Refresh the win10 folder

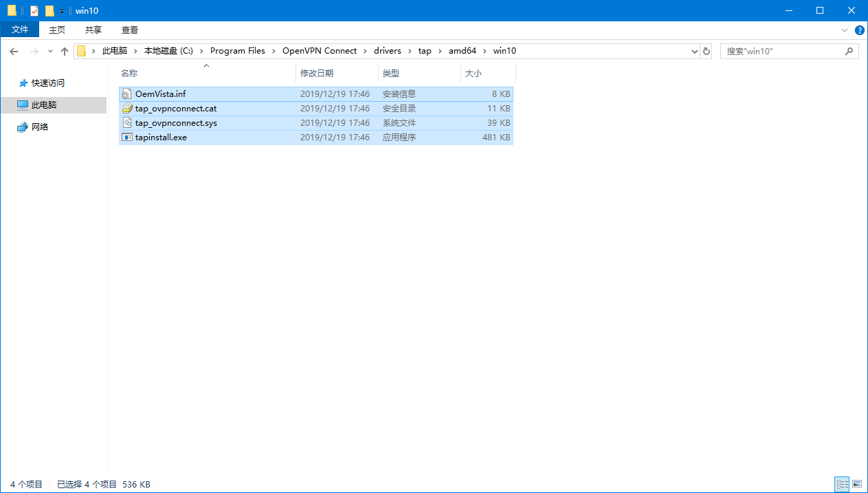tap(706, 52)
